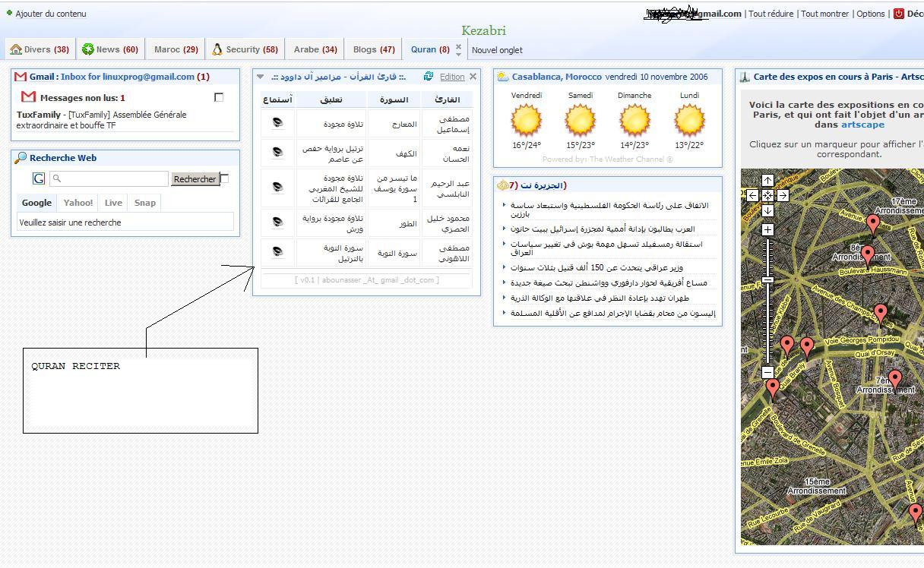Pan the Paris map down
Viewport: 924px width, 568px height.
pos(767,210)
